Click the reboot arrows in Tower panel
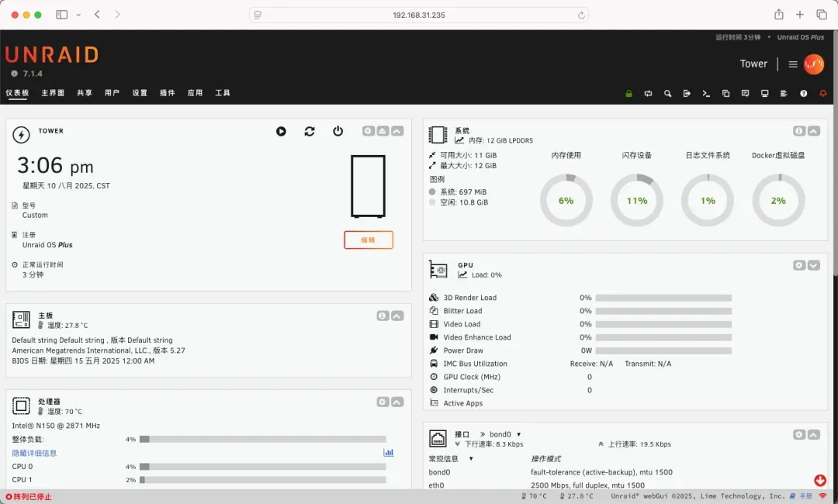The height and width of the screenshot is (504, 838). (310, 132)
